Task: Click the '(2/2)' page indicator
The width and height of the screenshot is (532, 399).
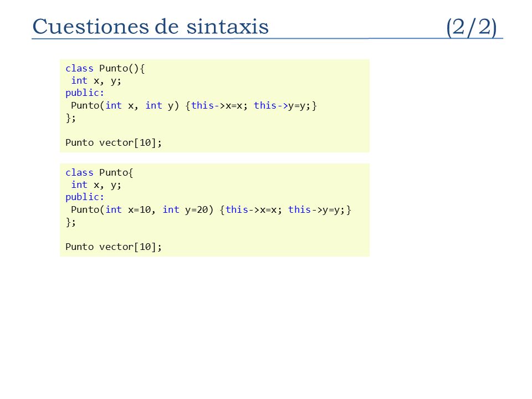Action: point(471,27)
